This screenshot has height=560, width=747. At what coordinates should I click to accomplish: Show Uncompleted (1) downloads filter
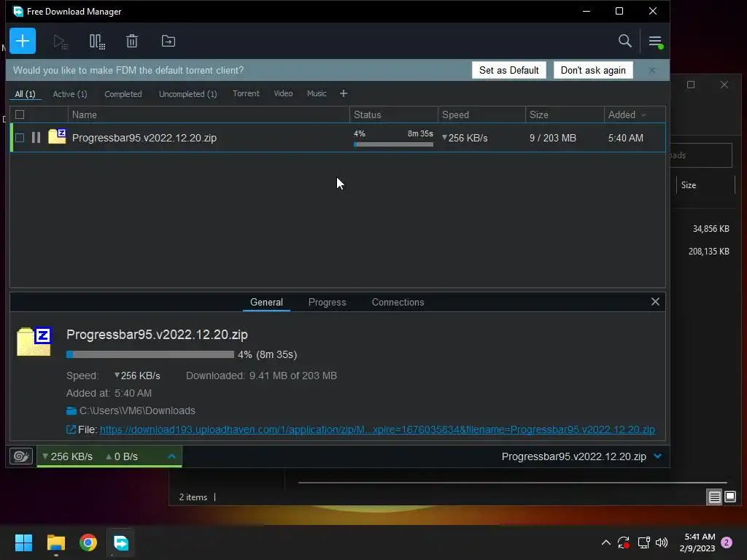[x=187, y=94]
